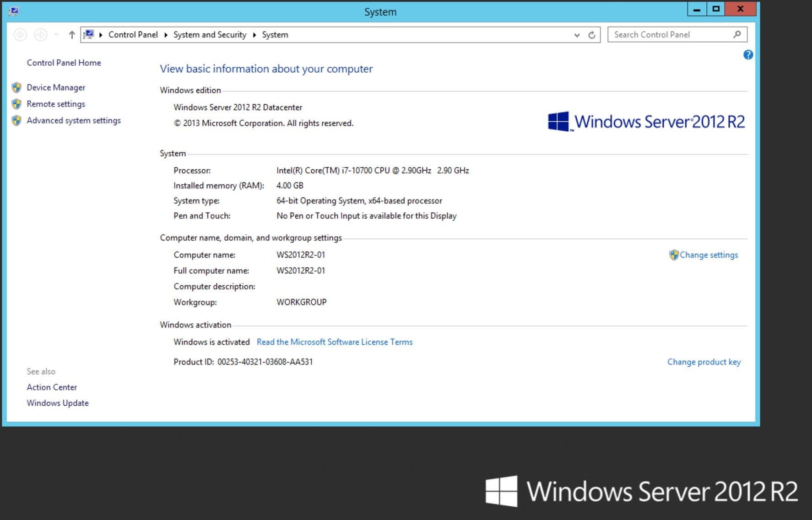
Task: Click the search magnifier icon
Action: coord(737,35)
